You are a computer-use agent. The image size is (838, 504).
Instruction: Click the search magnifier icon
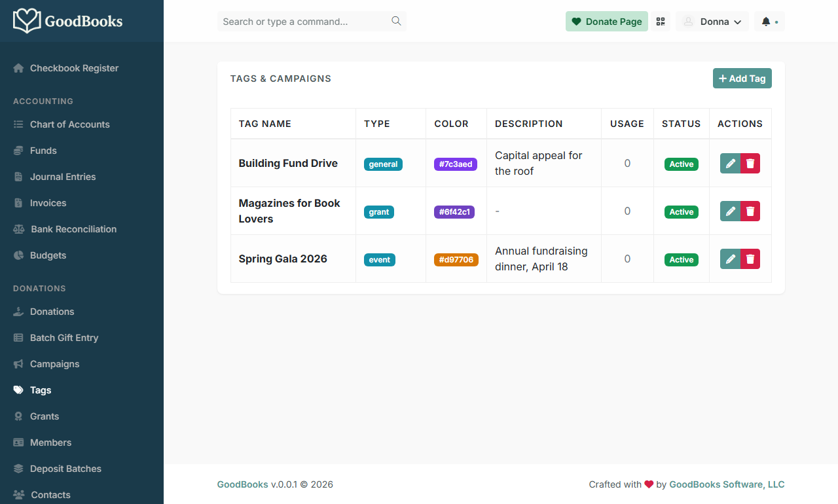coord(396,21)
